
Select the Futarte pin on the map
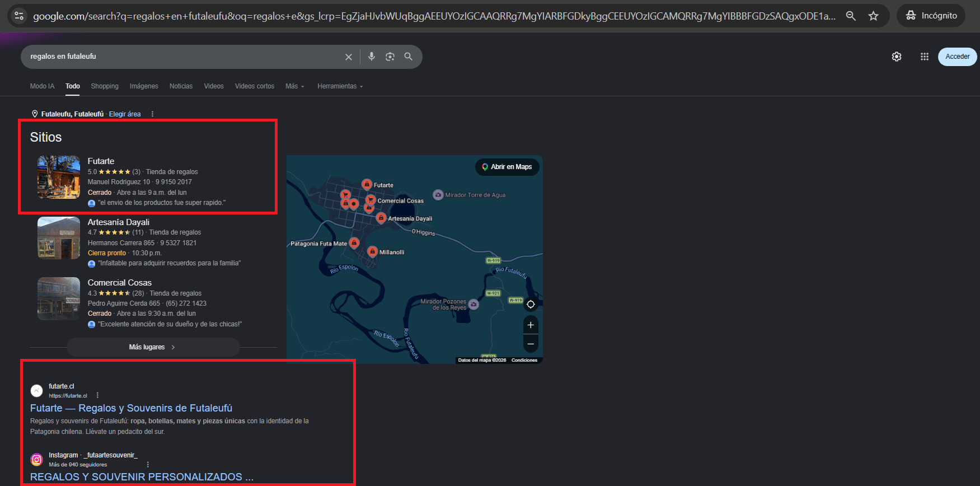367,184
